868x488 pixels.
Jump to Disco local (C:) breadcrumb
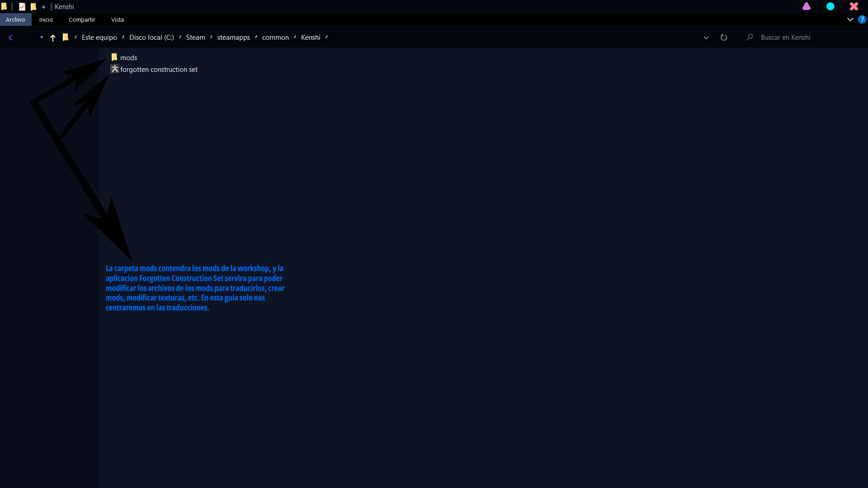pos(151,38)
